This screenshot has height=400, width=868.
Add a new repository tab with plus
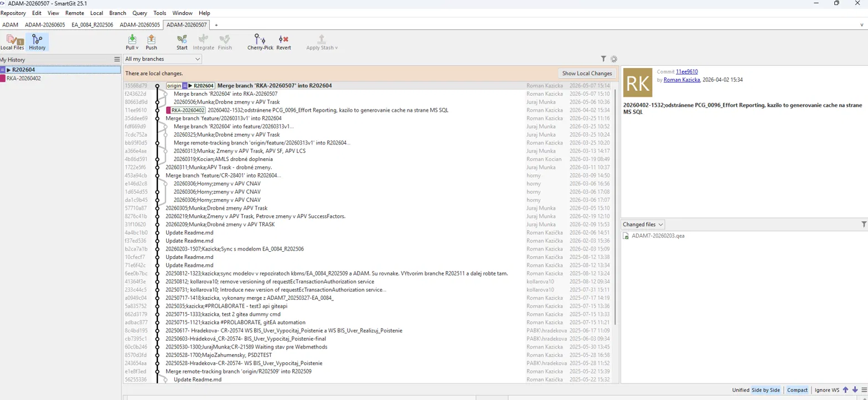point(216,25)
